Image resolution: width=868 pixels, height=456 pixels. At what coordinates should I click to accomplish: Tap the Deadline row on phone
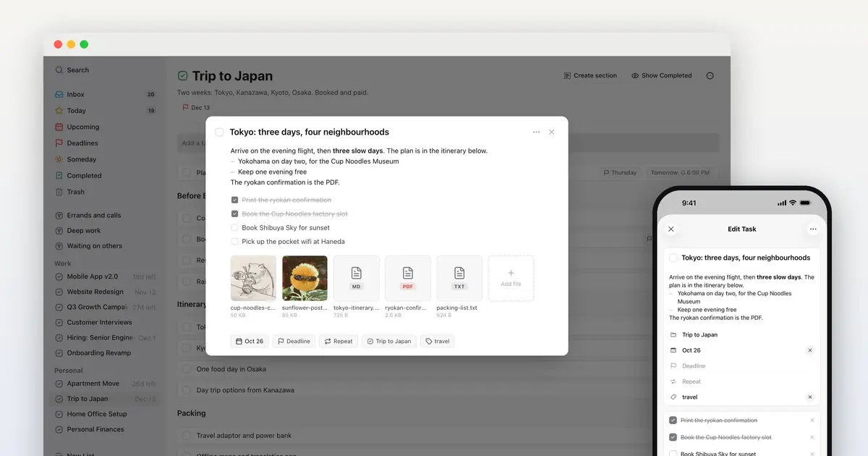pyautogui.click(x=742, y=366)
